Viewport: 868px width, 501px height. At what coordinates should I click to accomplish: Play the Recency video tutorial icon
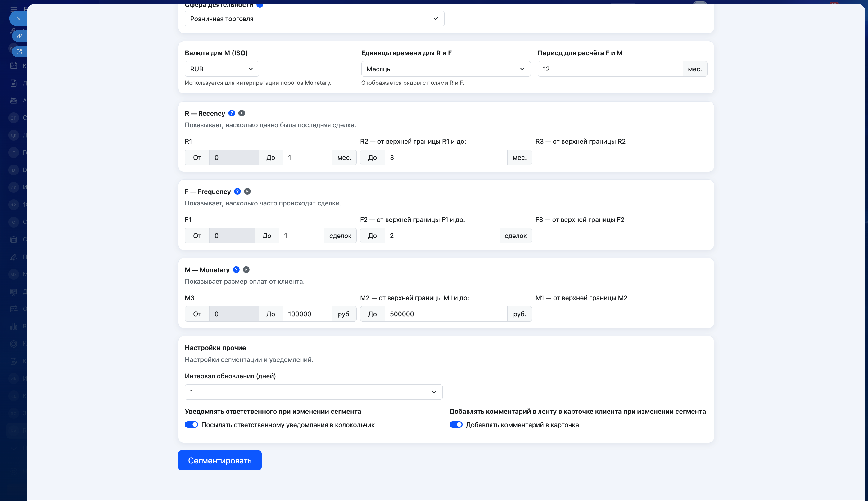pos(242,113)
